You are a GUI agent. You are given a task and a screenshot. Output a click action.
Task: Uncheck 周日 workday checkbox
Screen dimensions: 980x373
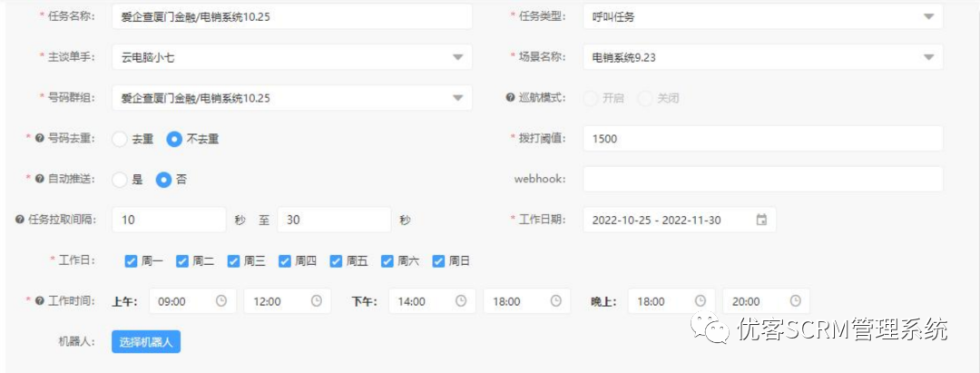coord(438,261)
